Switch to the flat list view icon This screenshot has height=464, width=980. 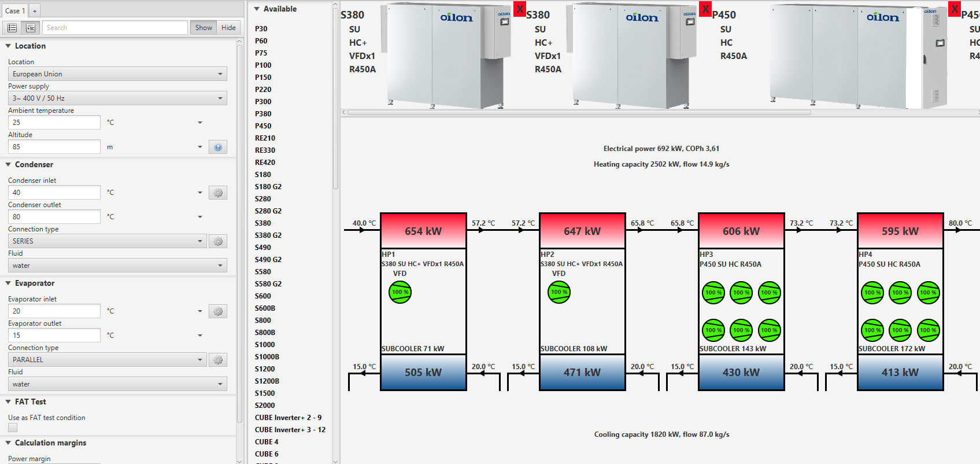12,28
